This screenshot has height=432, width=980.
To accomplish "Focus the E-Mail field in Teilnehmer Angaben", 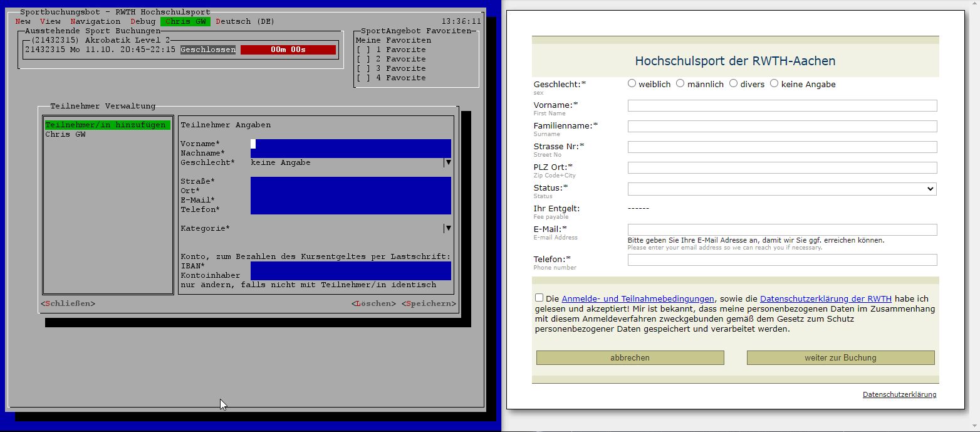I will [x=351, y=200].
